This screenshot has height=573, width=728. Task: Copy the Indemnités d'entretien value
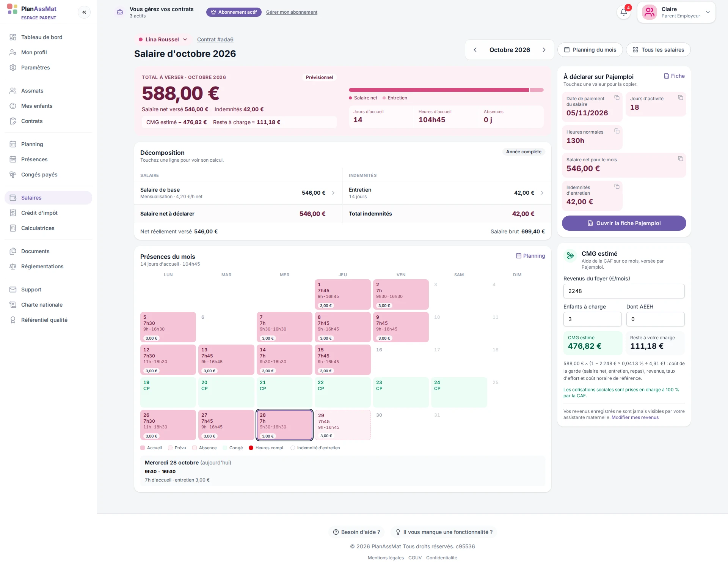[617, 187]
